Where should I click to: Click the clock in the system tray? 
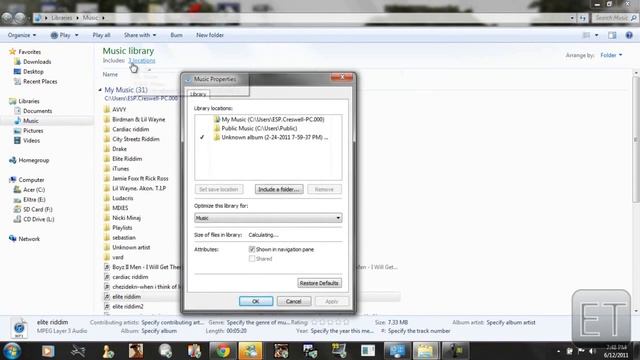(616, 351)
